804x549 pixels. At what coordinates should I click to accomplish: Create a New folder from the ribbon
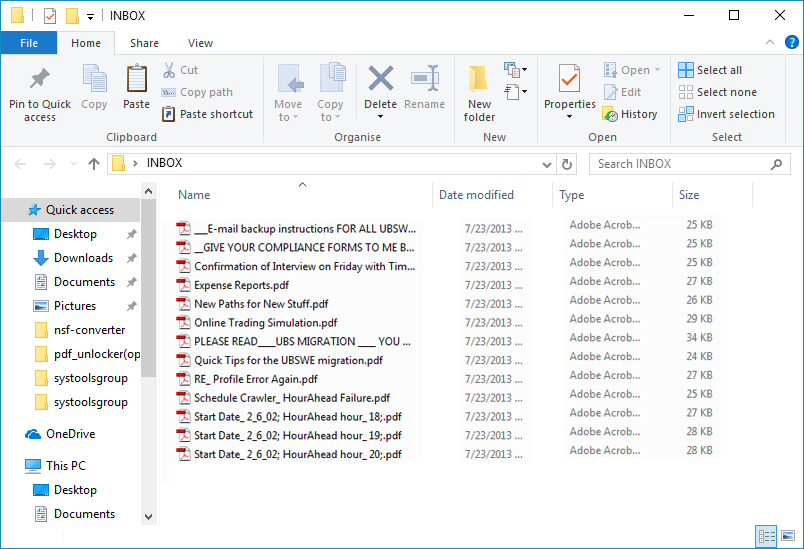tap(479, 94)
